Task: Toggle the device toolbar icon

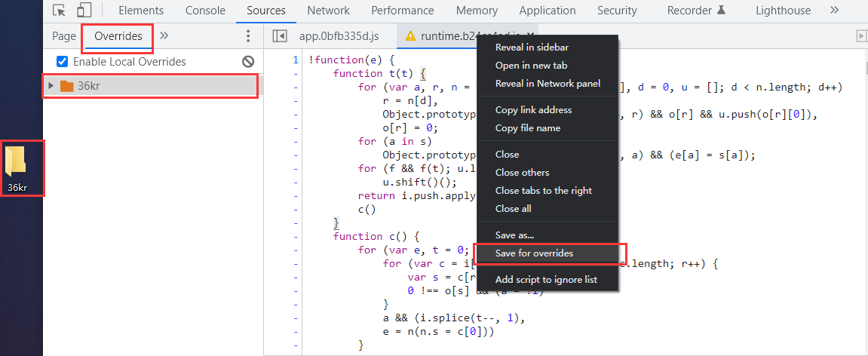Action: pyautogui.click(x=84, y=11)
